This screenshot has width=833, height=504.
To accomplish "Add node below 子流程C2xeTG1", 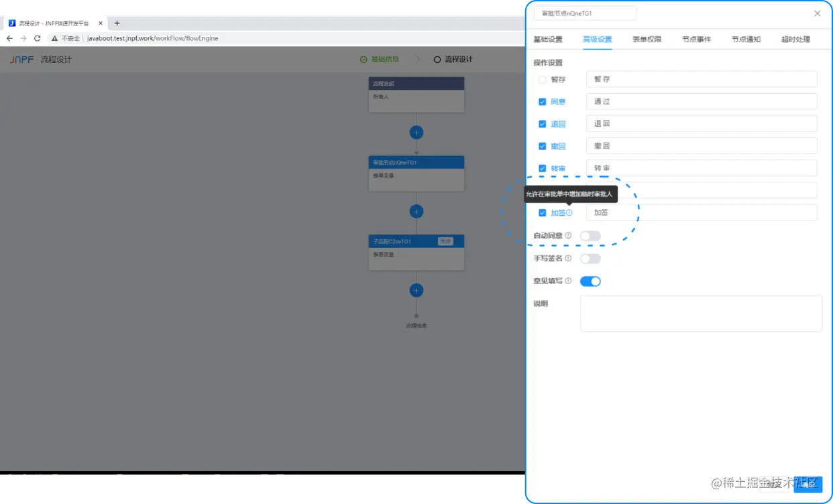I will (416, 290).
